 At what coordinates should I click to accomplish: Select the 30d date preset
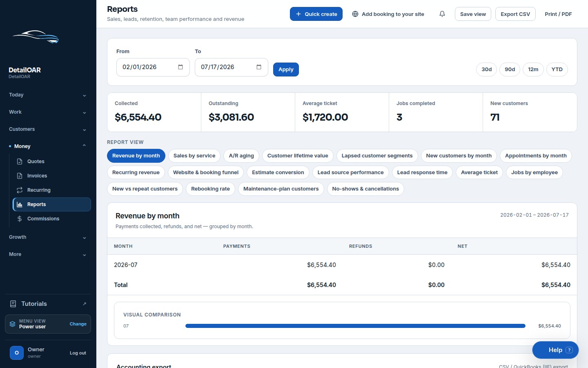486,70
